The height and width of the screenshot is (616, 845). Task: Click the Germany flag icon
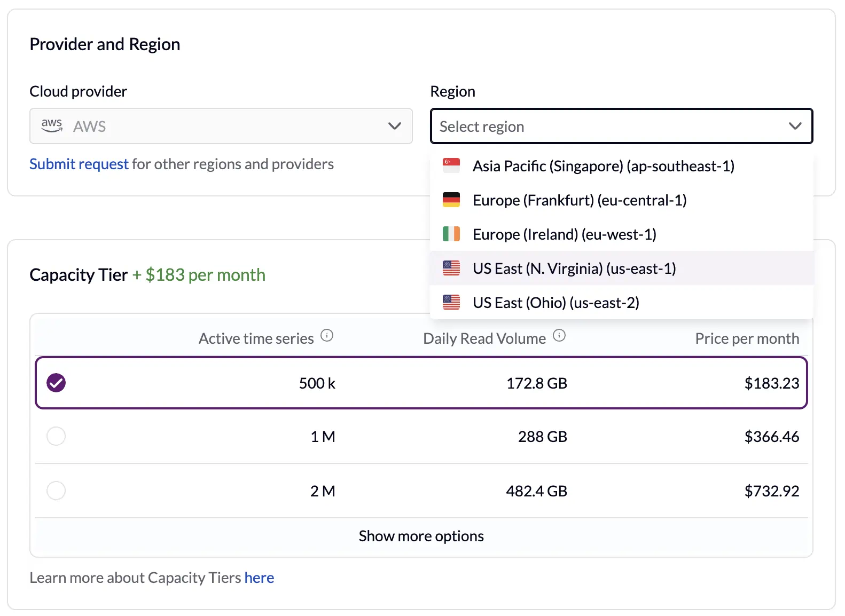451,200
